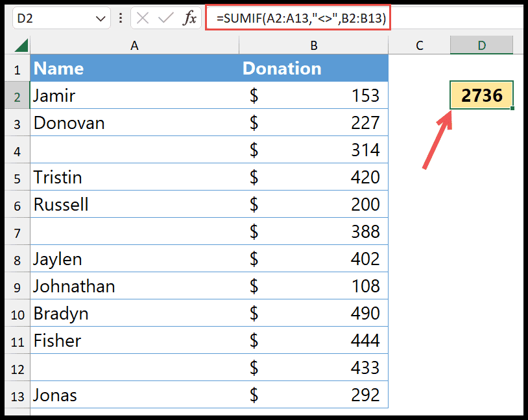
Task: Click the Enter checkmark icon in formula bar
Action: [x=166, y=19]
